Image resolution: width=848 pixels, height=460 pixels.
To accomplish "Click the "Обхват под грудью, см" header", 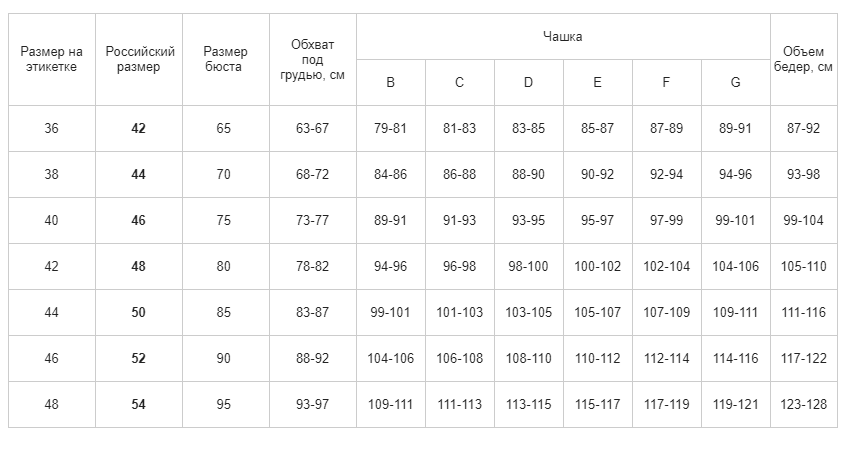I will click(x=313, y=59).
